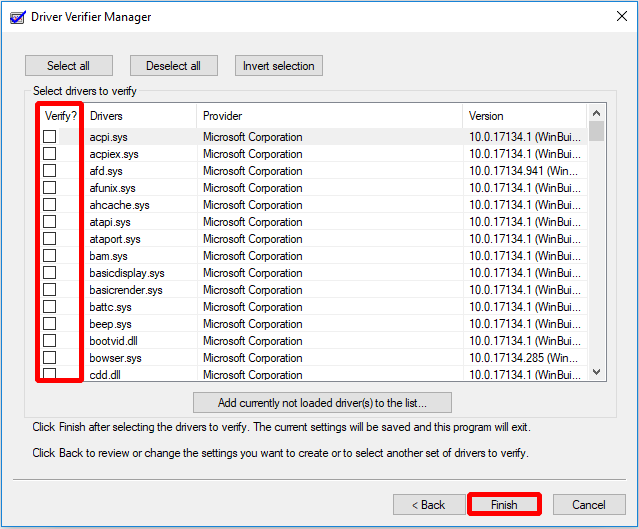Check the beep.sys verify checkbox
This screenshot has height=529, width=639.
click(x=50, y=324)
